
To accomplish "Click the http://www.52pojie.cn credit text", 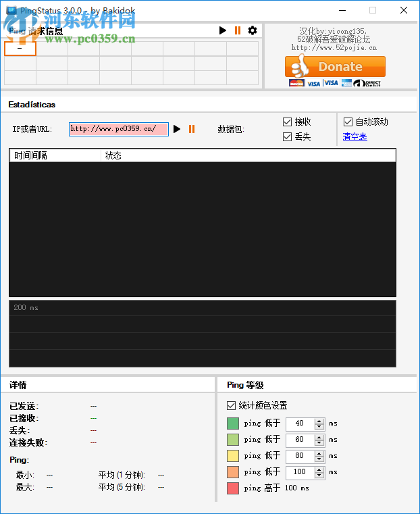I will pyautogui.click(x=334, y=48).
